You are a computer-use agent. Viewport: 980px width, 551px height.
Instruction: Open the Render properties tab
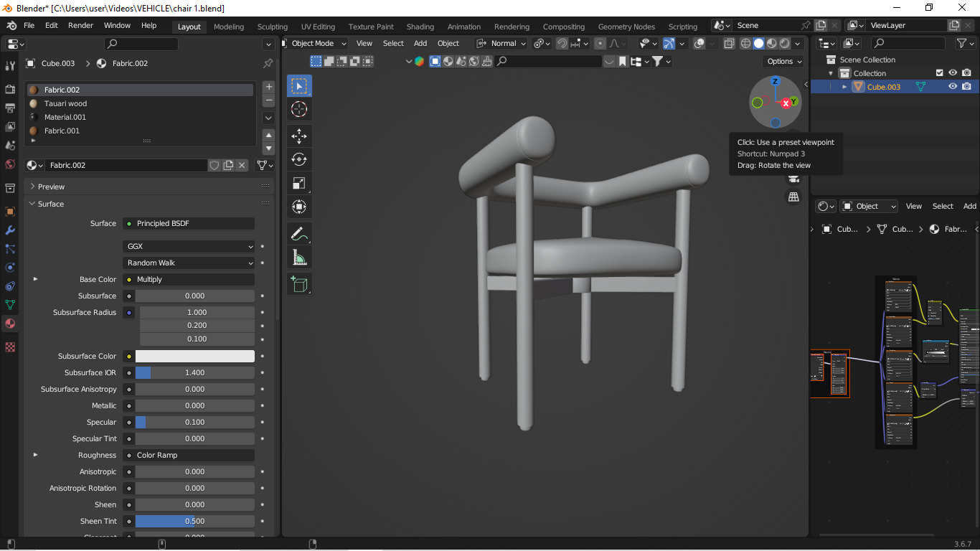pos(10,90)
